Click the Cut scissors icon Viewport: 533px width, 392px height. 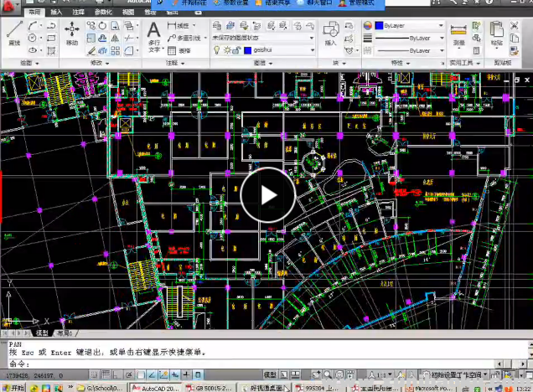[514, 25]
